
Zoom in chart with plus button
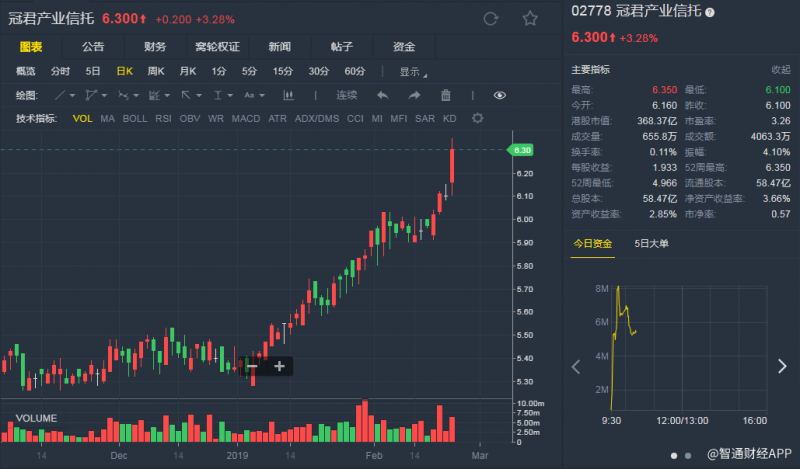(x=279, y=366)
